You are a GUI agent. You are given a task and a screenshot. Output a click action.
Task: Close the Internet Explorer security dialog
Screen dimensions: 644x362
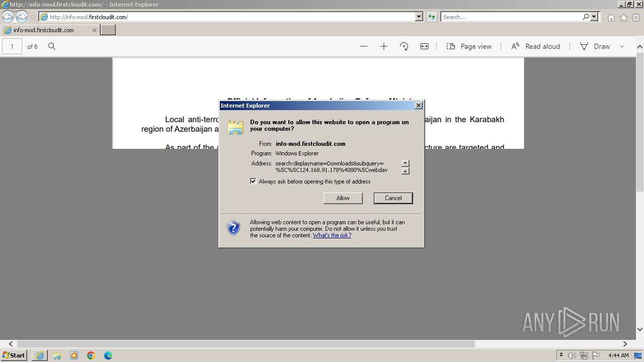[418, 106]
